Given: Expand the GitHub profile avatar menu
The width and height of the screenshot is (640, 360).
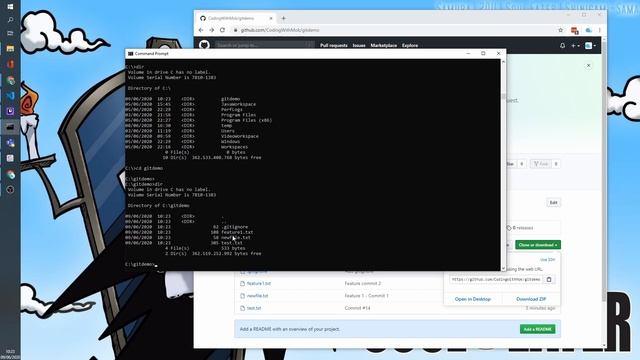Looking at the screenshot, I should coord(590,46).
